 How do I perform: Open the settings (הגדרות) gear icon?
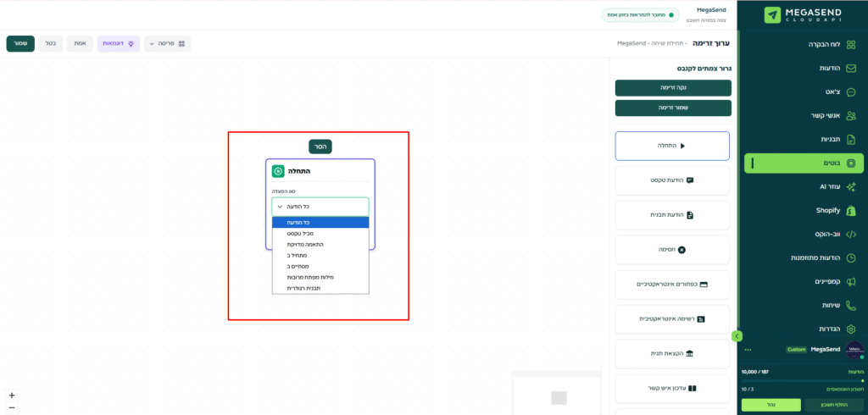tap(851, 329)
